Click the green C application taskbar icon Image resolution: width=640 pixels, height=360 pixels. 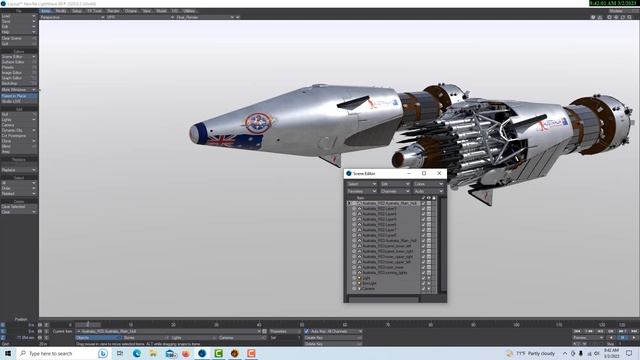(218, 353)
